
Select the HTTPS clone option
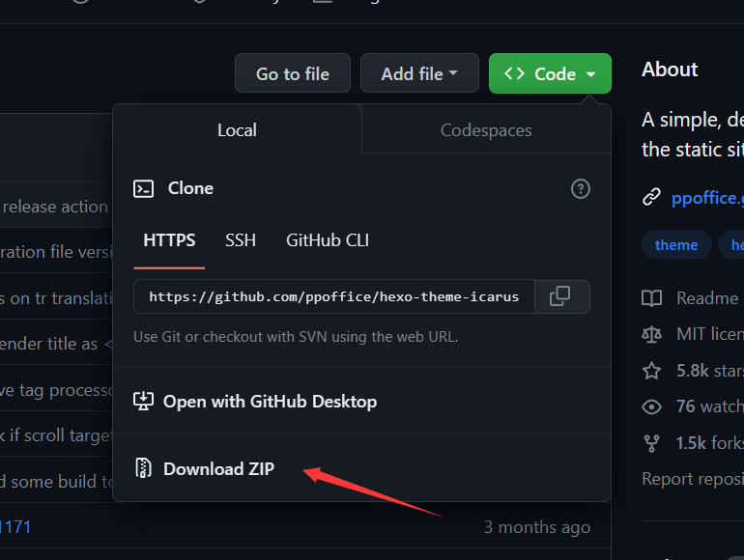169,240
